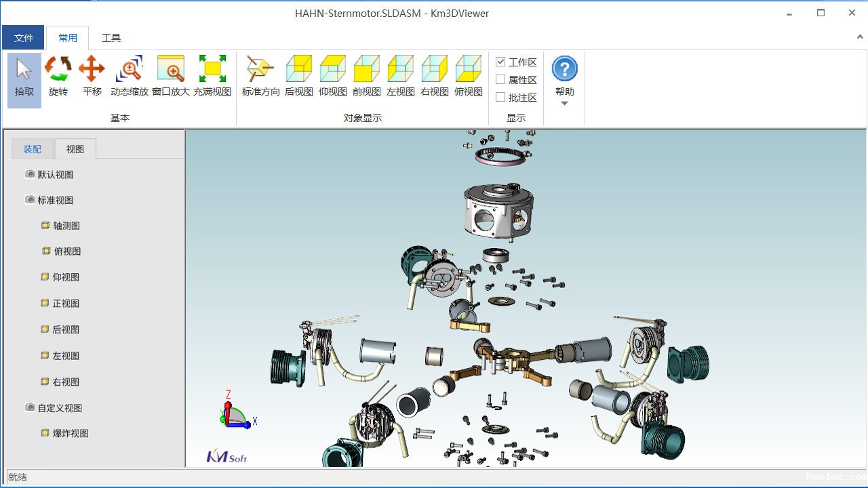Open the 帮助 dropdown arrow
The height and width of the screenshot is (488, 868).
pyautogui.click(x=564, y=104)
